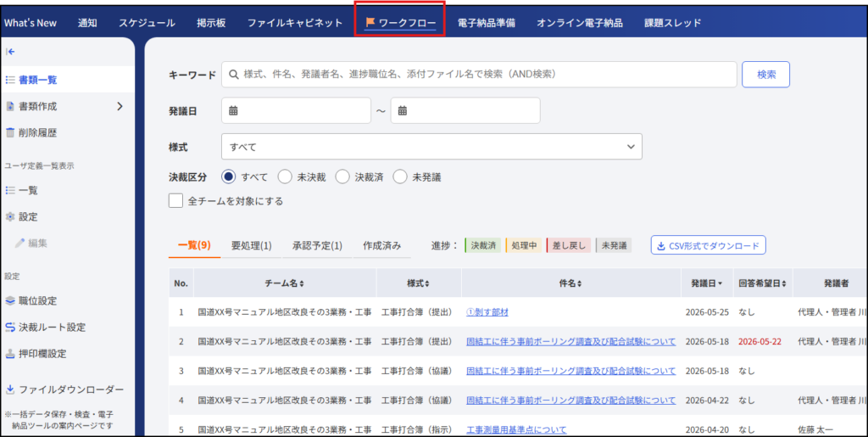Sort by 発議日 column header
Image resolution: width=868 pixels, height=437 pixels.
point(707,283)
